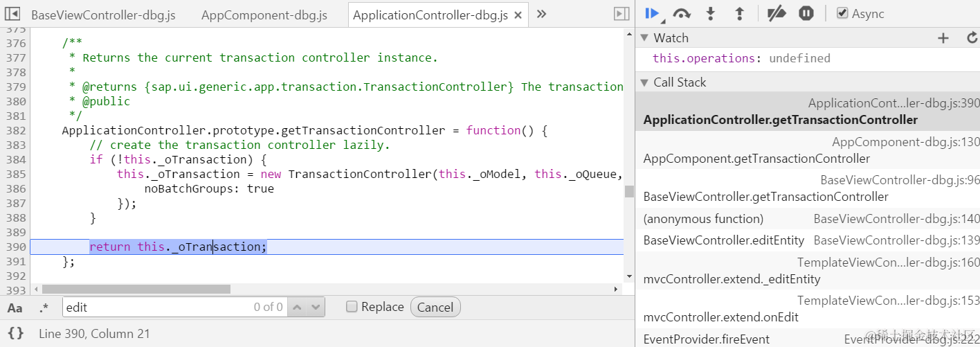Go to previous search result

[x=296, y=307]
